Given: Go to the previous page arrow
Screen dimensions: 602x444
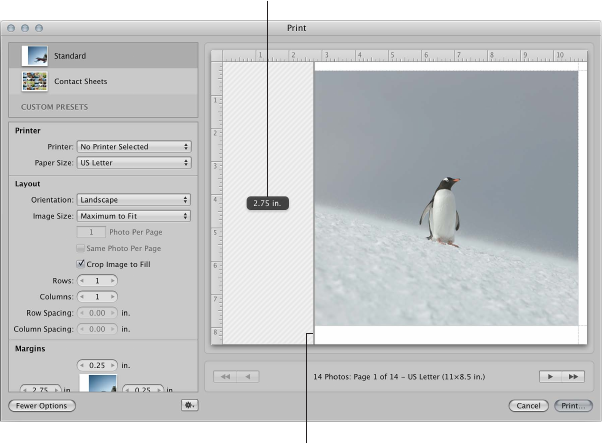Looking at the screenshot, I should [x=248, y=377].
